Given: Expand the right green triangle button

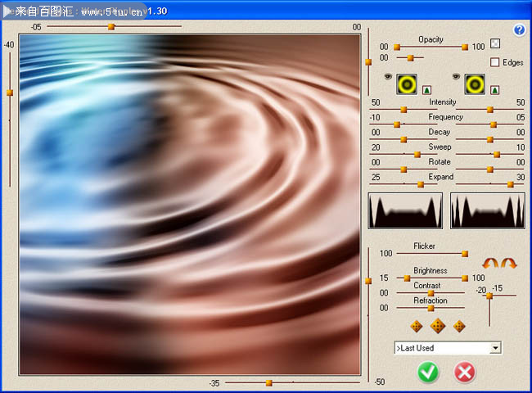Looking at the screenshot, I should pyautogui.click(x=494, y=88).
